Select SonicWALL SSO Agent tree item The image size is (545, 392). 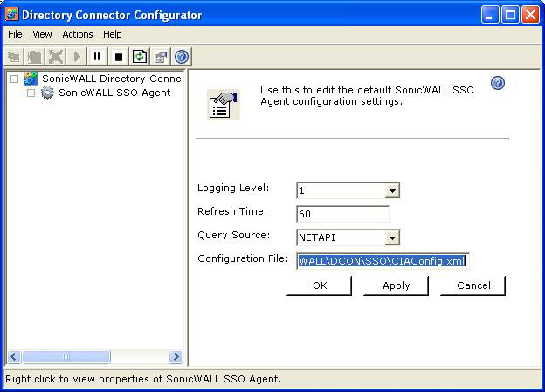pos(114,93)
